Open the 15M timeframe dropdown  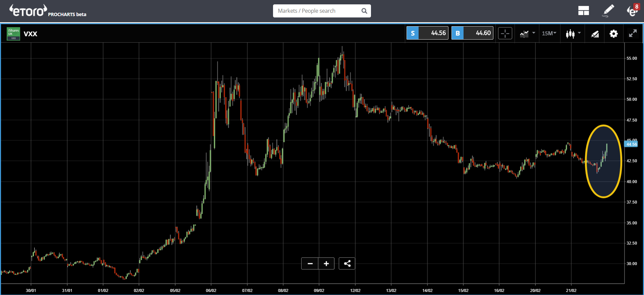coord(549,33)
